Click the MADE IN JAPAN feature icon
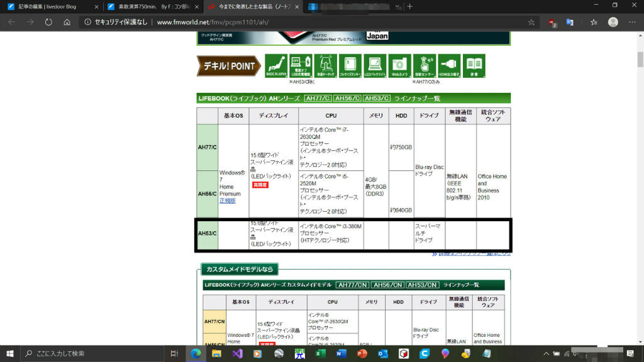The width and height of the screenshot is (644, 362). tap(276, 65)
